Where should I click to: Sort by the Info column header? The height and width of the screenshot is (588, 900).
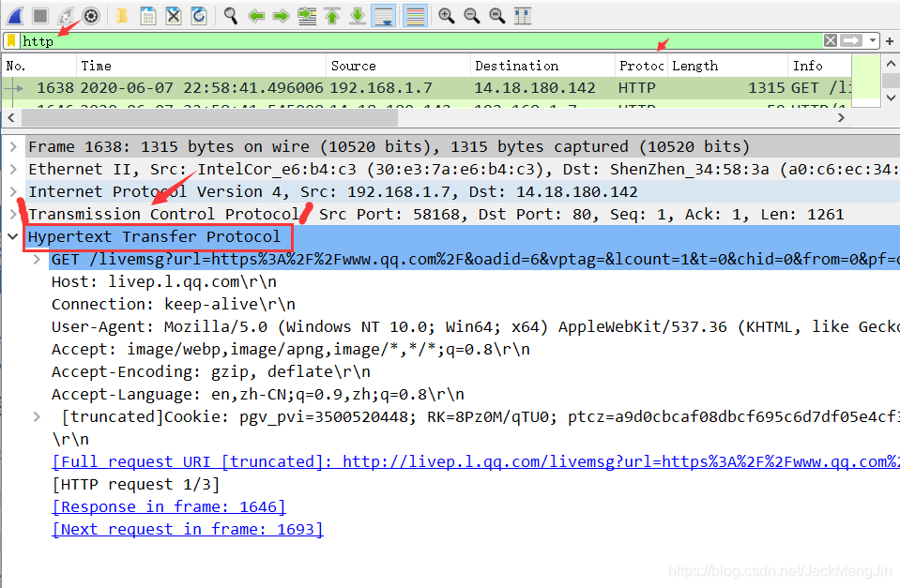[819, 66]
